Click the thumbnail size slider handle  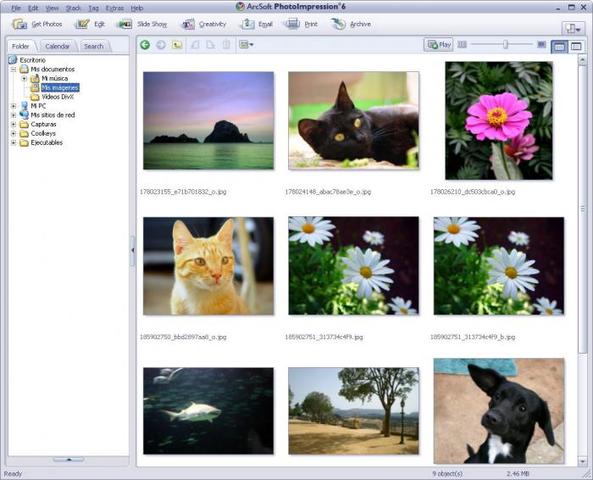coord(505,45)
